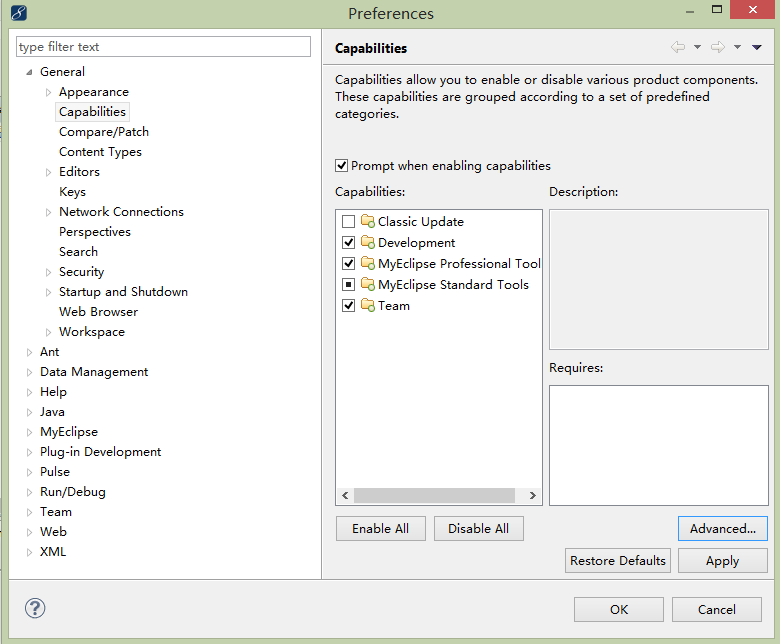Click the Restore Defaults button
Image resolution: width=780 pixels, height=644 pixels.
point(617,560)
